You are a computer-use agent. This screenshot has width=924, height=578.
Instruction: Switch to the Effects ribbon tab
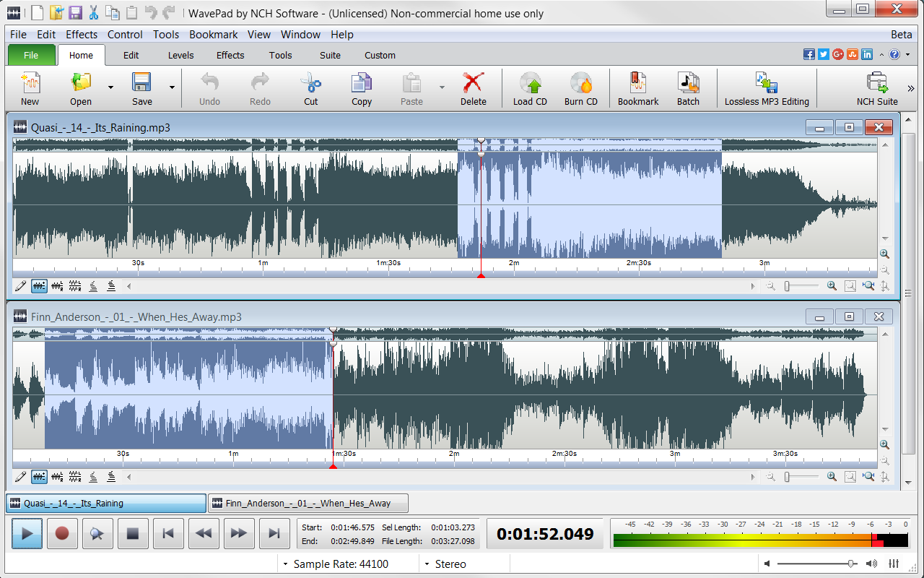pos(230,55)
